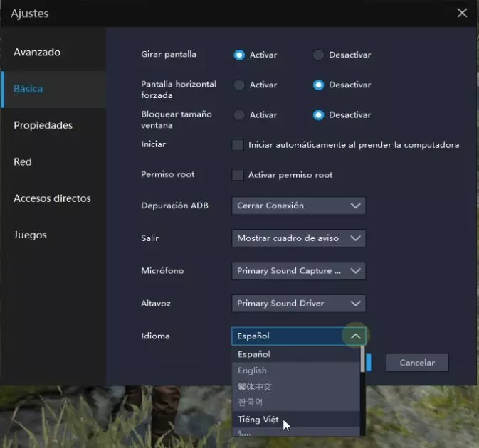Open the Red settings section
479x448 pixels.
coord(23,162)
